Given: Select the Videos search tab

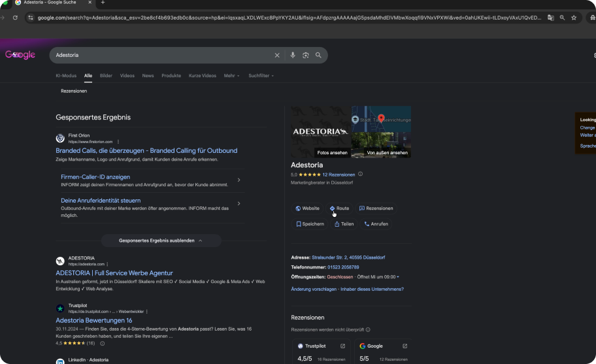Looking at the screenshot, I should point(127,76).
